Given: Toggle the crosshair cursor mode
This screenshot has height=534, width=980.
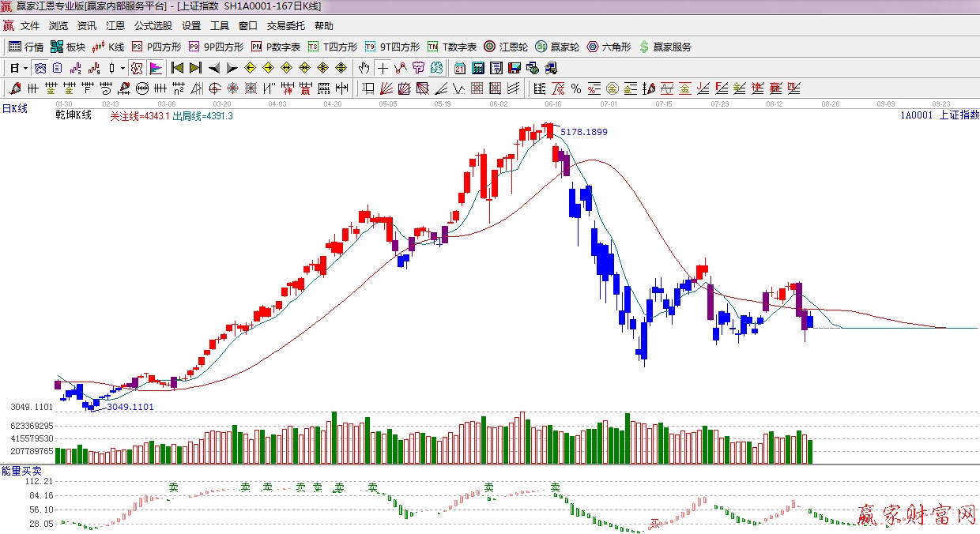Looking at the screenshot, I should click(x=383, y=67).
